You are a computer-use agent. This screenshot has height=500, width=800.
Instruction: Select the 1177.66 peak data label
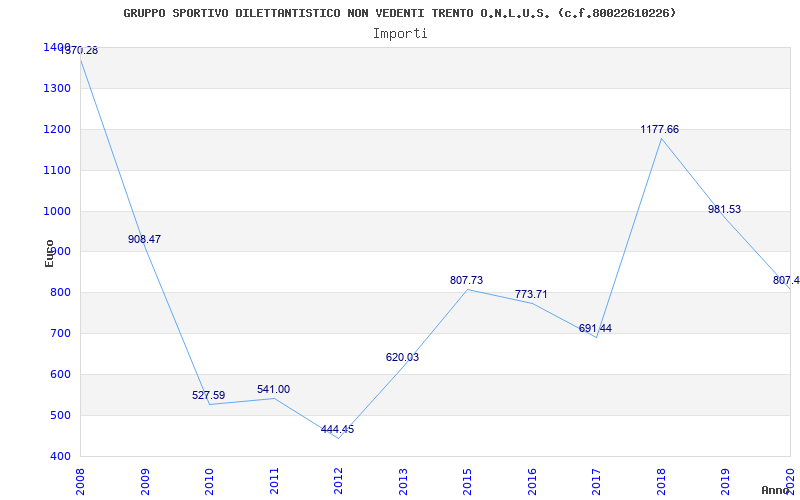pyautogui.click(x=660, y=129)
